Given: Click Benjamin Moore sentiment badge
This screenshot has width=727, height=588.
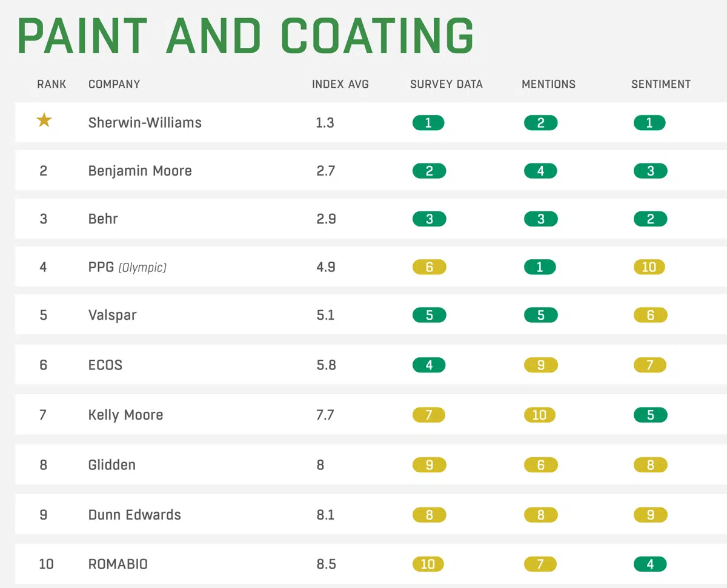Looking at the screenshot, I should 651,171.
